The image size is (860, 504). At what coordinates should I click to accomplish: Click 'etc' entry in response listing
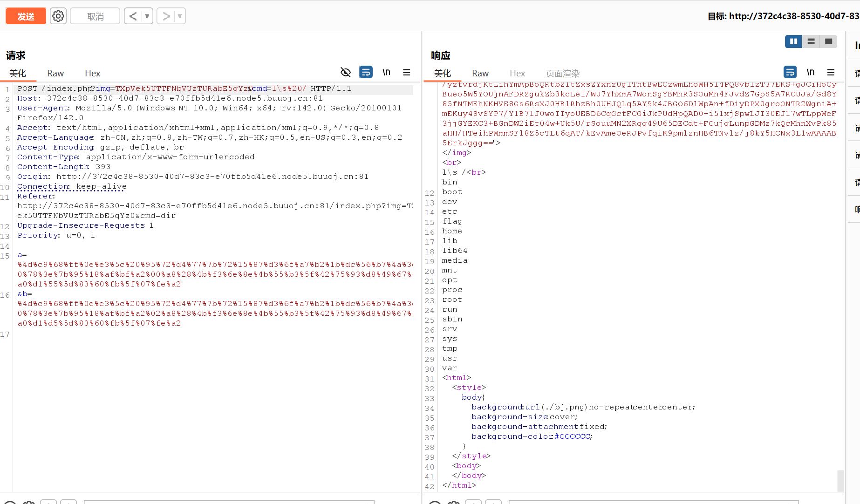pyautogui.click(x=450, y=211)
